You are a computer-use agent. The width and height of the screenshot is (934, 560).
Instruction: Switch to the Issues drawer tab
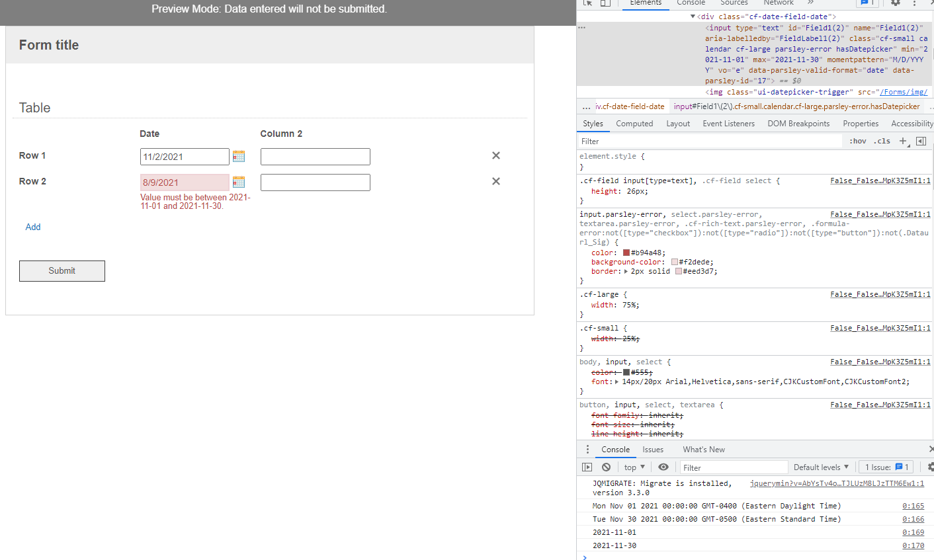tap(653, 449)
